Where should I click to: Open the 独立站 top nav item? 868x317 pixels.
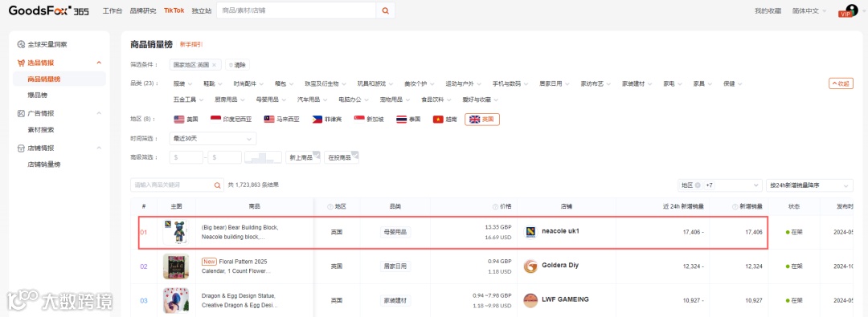point(202,10)
